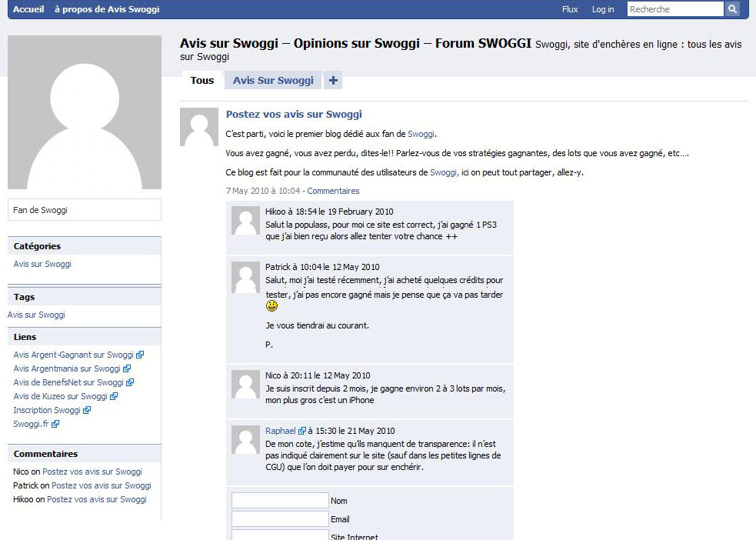Open Avis sur Swoggi under Tags

[36, 315]
